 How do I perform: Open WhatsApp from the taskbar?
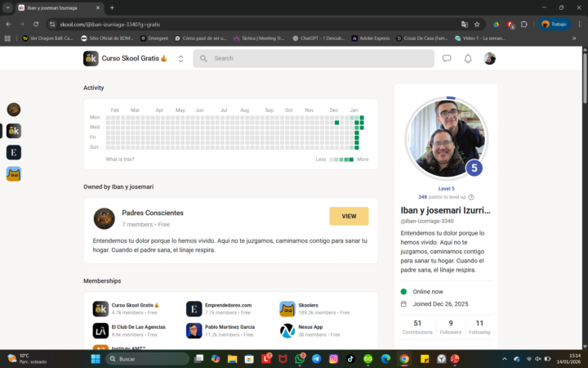300,359
